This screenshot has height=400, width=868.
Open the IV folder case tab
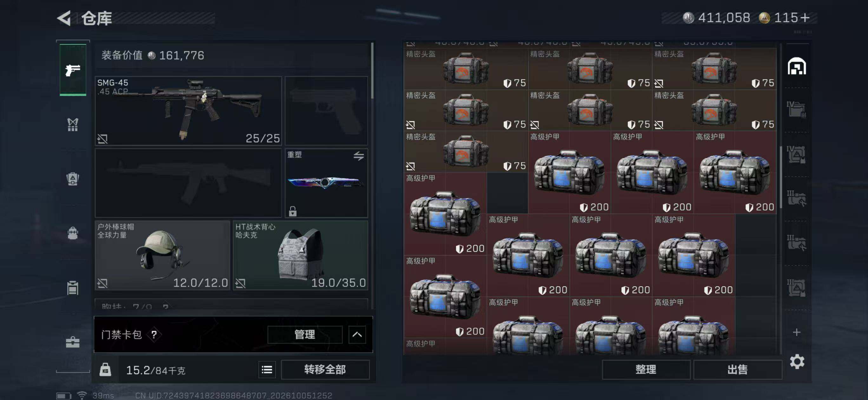coord(797,110)
